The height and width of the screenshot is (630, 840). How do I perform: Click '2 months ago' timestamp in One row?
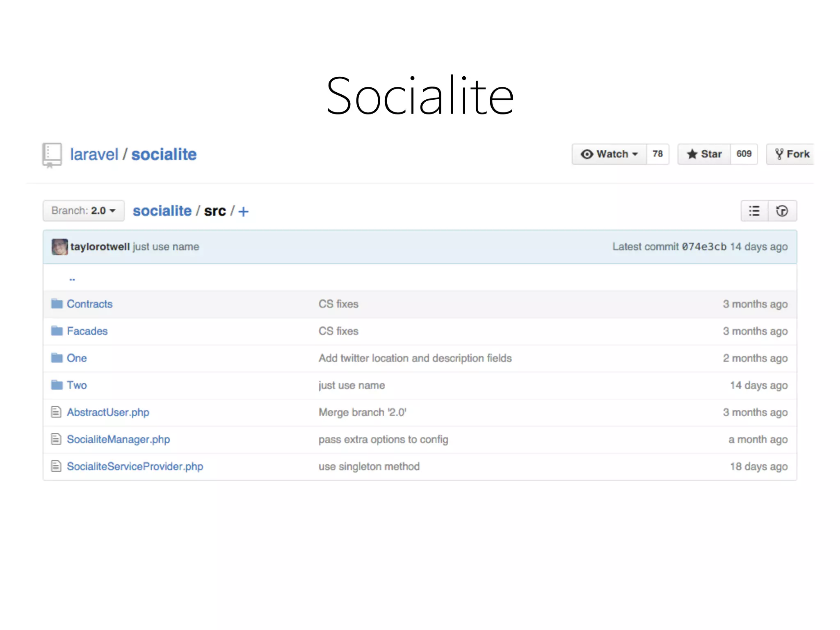click(x=755, y=358)
